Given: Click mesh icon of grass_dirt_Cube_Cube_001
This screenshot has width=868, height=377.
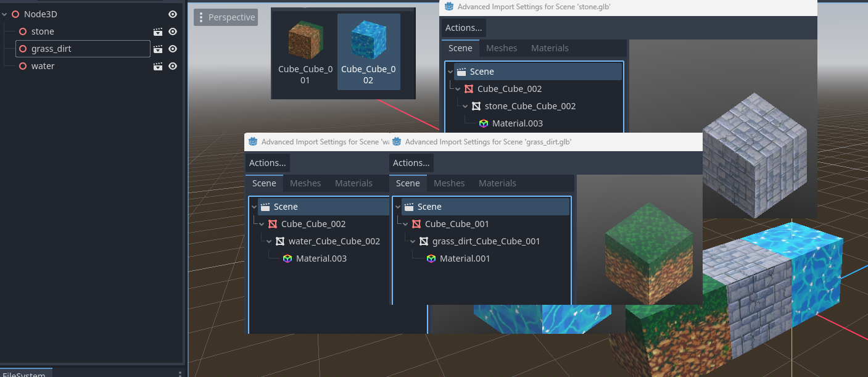Looking at the screenshot, I should [424, 241].
